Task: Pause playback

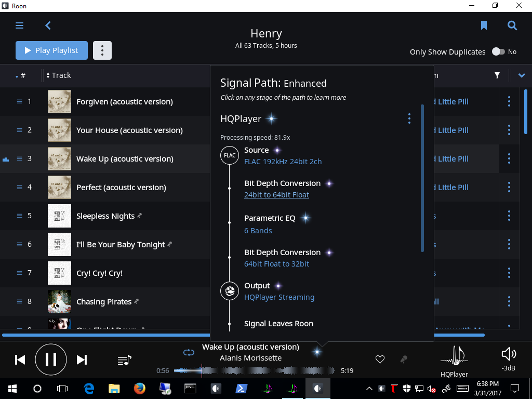Action: pos(51,360)
